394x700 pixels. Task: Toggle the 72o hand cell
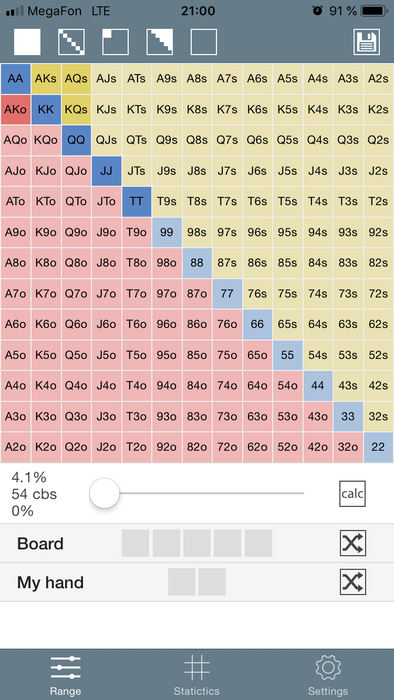(227, 447)
